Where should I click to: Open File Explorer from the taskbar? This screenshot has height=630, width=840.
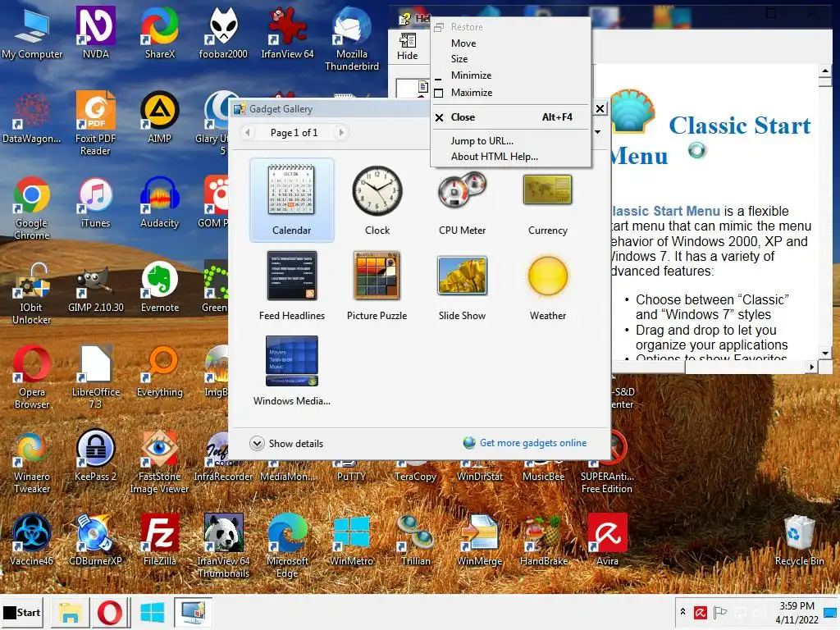(x=71, y=612)
